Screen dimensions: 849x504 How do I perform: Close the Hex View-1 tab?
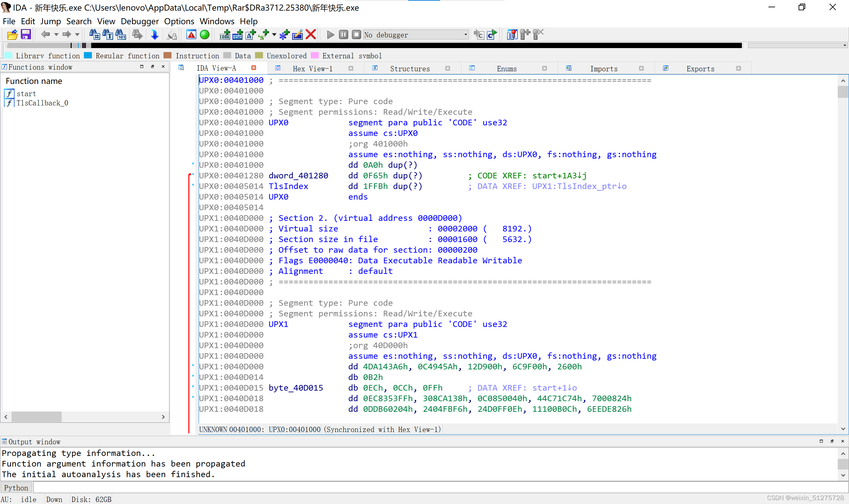351,68
